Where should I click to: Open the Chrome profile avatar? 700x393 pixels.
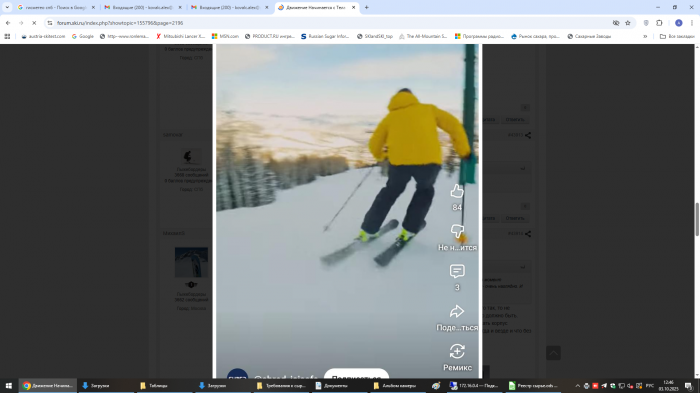point(679,23)
